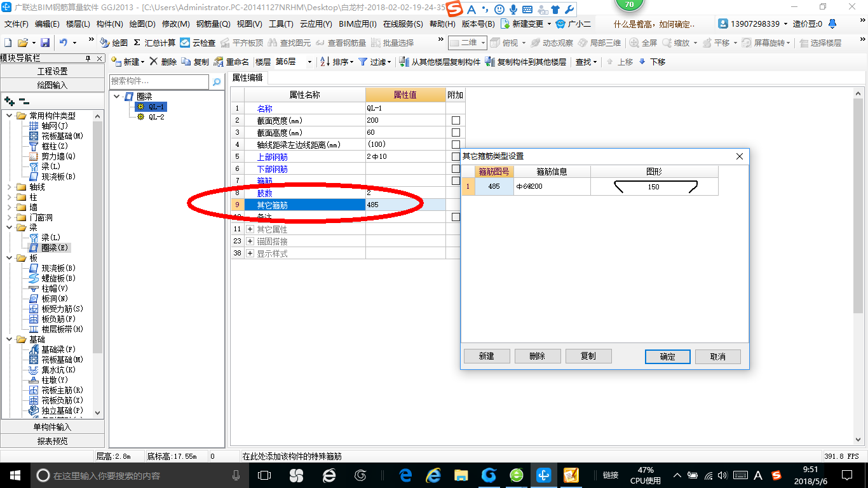Select 柱帽(V) component type
Screen dimensions: 868x488
(54, 288)
